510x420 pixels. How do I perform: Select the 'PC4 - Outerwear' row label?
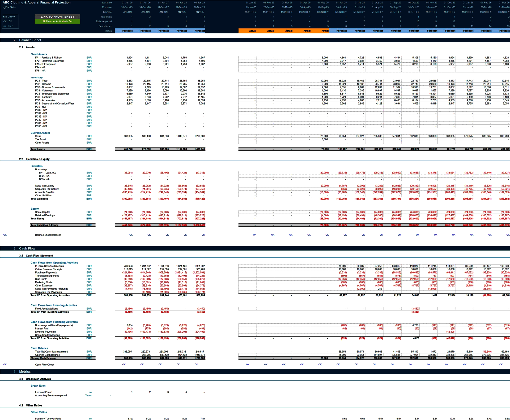(x=44, y=90)
